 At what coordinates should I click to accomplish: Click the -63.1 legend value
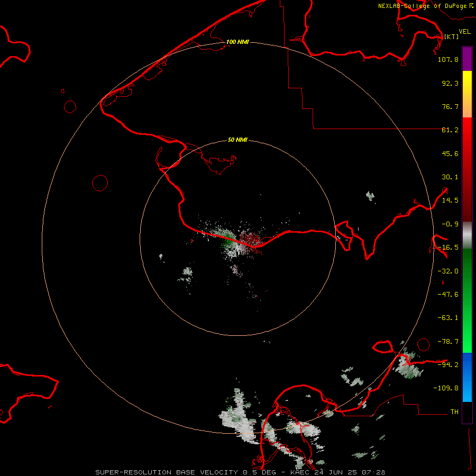448,318
